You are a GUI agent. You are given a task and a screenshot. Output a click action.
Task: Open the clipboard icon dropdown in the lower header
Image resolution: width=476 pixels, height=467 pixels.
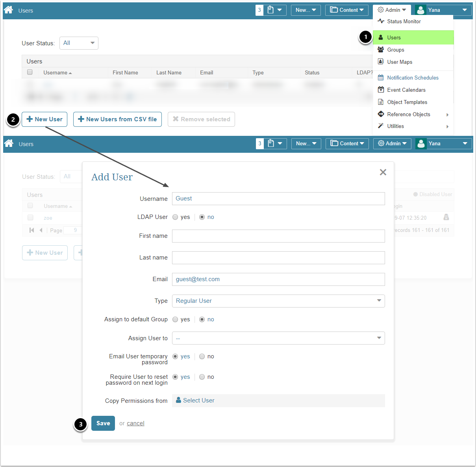276,144
